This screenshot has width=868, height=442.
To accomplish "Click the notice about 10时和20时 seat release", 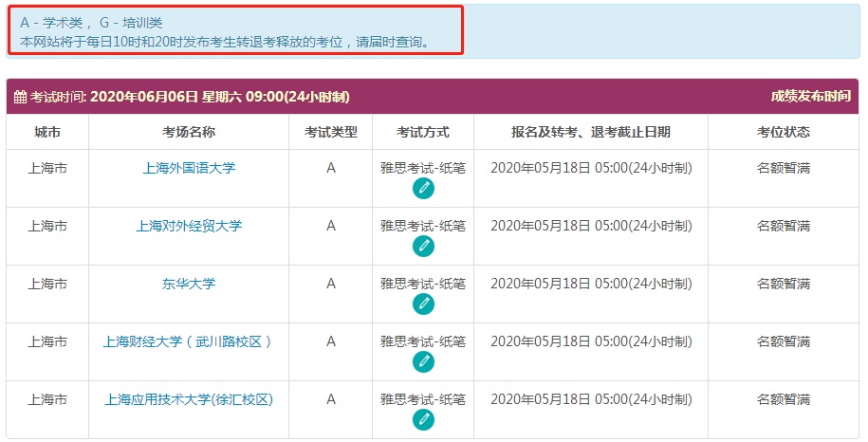I will coord(226,42).
